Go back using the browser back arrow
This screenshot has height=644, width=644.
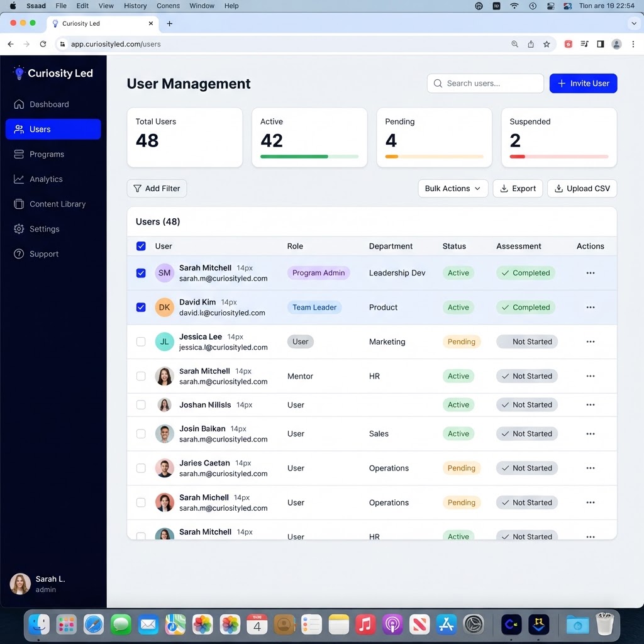[11, 44]
